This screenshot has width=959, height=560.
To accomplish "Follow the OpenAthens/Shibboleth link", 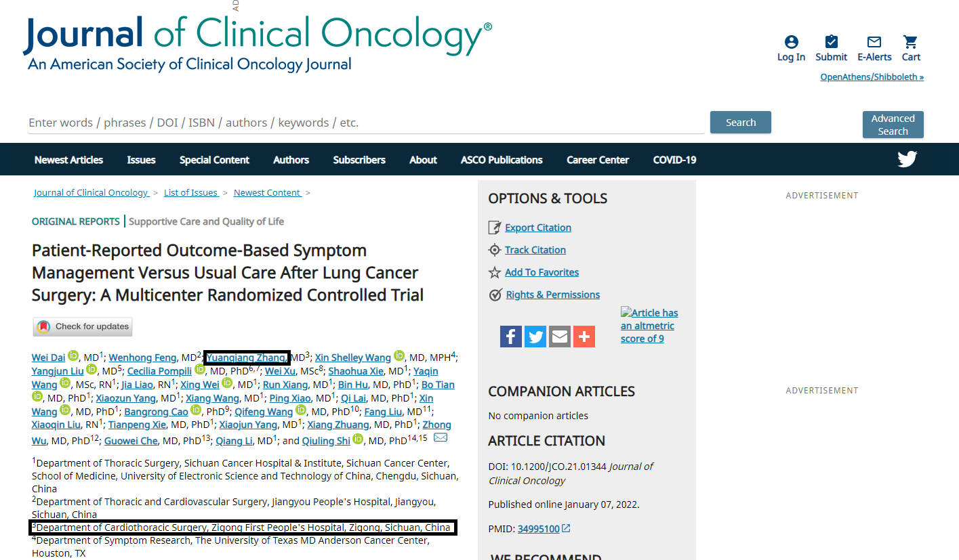I will 872,77.
